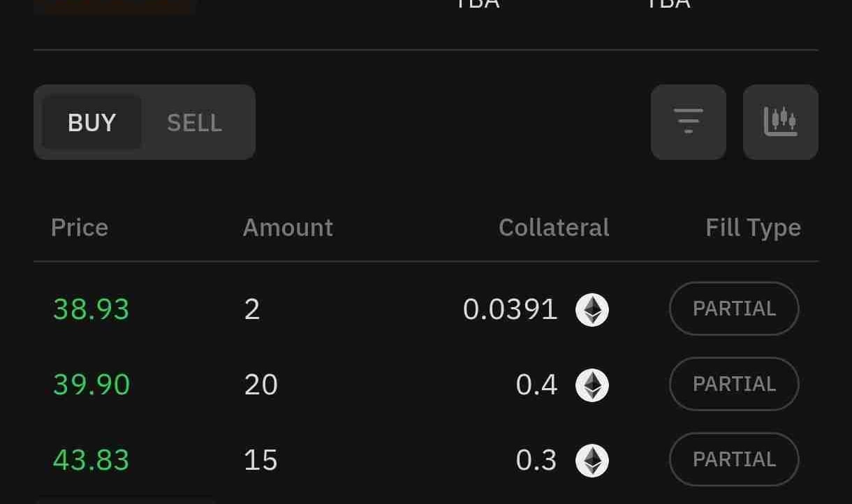Click PARTIAL button for 39.90 order
Image resolution: width=852 pixels, height=504 pixels.
[734, 384]
